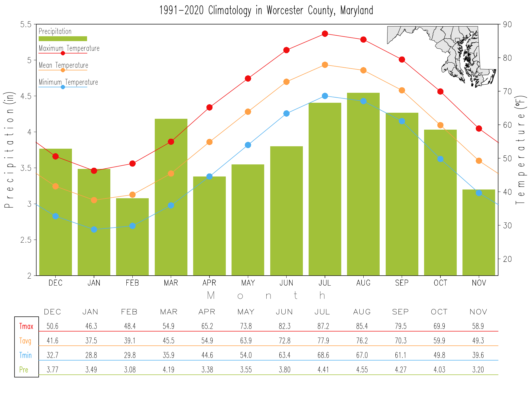Click the blue Minimum Temperature legend marker
The height and width of the screenshot is (411, 532).
click(63, 87)
